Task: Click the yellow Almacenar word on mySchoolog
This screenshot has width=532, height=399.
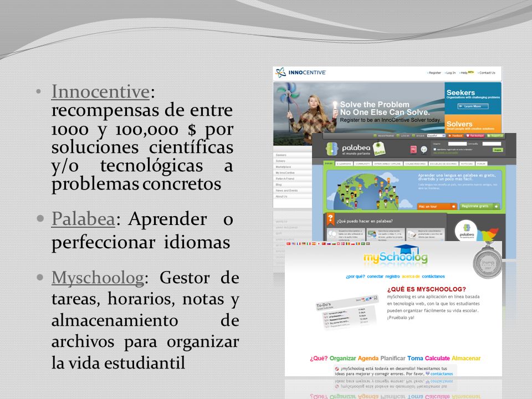Action: [x=466, y=359]
